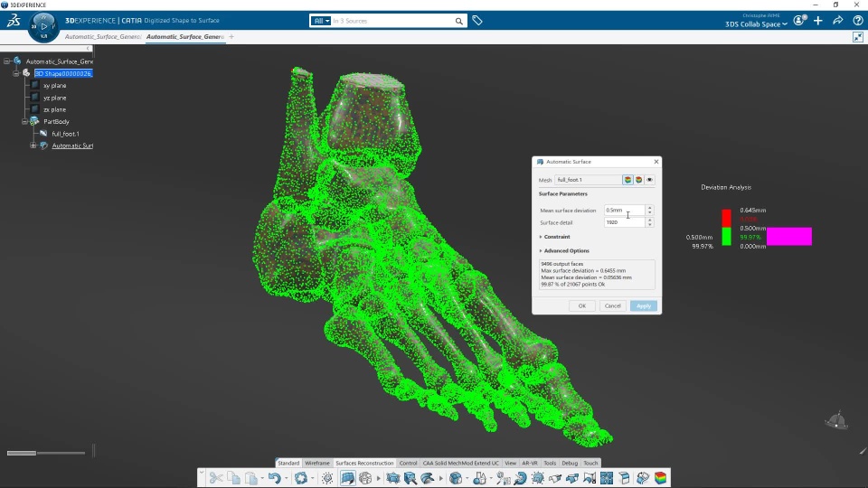This screenshot has width=868, height=488.
Task: Click the 3DEXPERIENCE compass play button
Action: point(43,26)
